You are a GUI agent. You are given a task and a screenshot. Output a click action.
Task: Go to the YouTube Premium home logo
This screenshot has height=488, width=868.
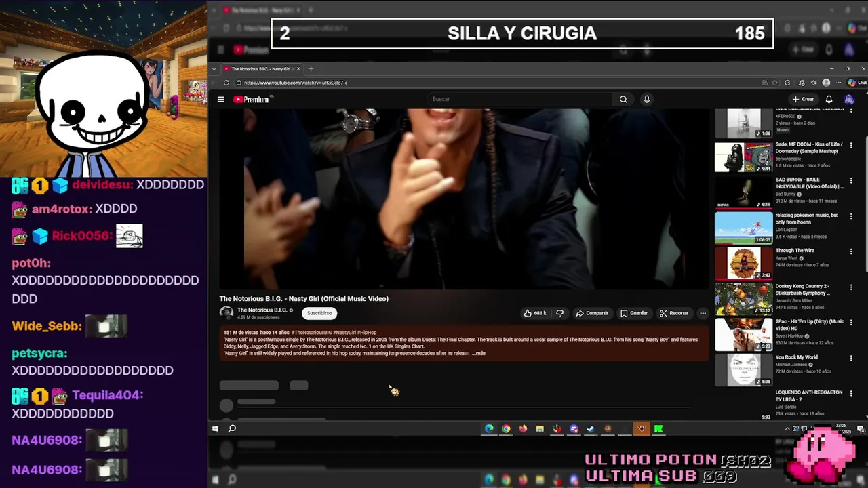tap(252, 99)
